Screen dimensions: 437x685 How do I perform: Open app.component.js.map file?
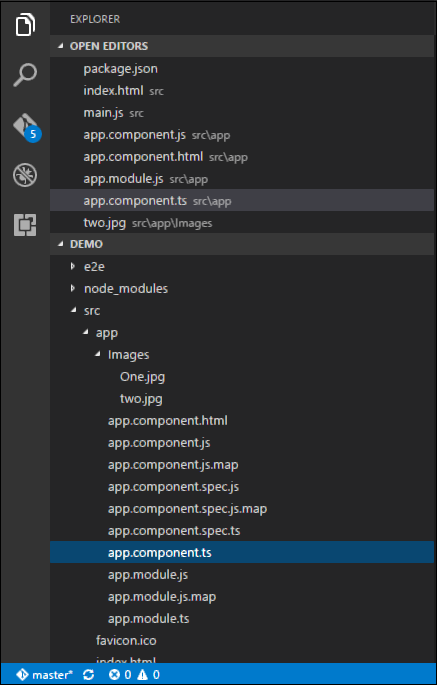coord(242,464)
